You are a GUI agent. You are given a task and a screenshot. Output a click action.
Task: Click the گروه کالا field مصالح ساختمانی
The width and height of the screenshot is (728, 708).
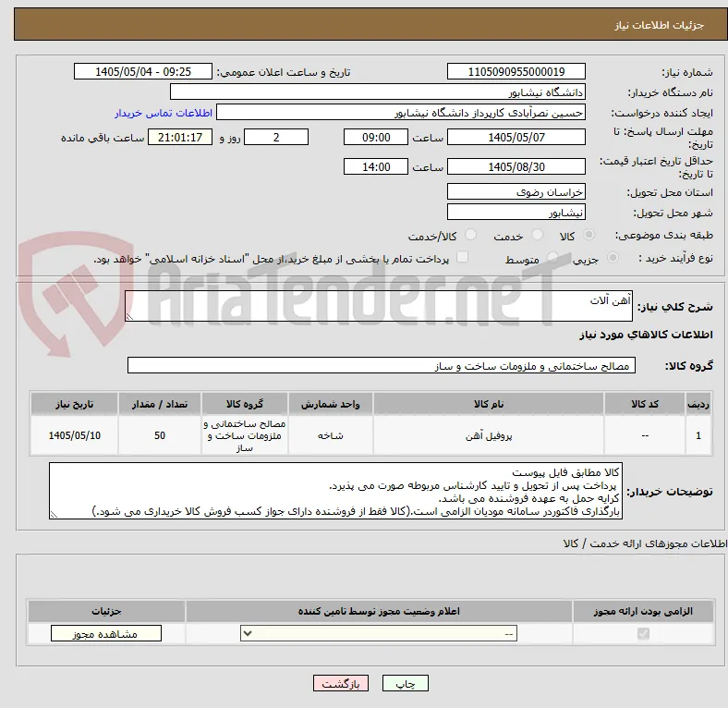point(382,365)
